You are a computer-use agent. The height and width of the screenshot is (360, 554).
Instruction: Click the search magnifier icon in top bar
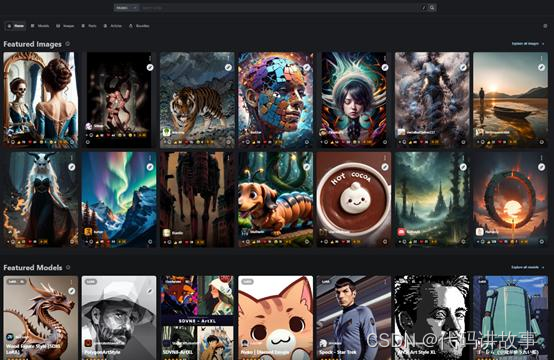coord(432,8)
